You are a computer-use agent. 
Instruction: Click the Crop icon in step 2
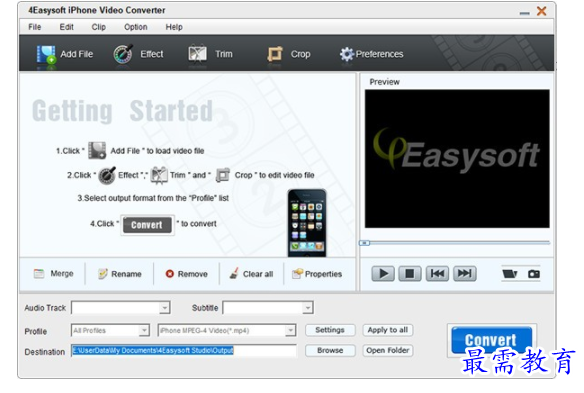tap(223, 175)
